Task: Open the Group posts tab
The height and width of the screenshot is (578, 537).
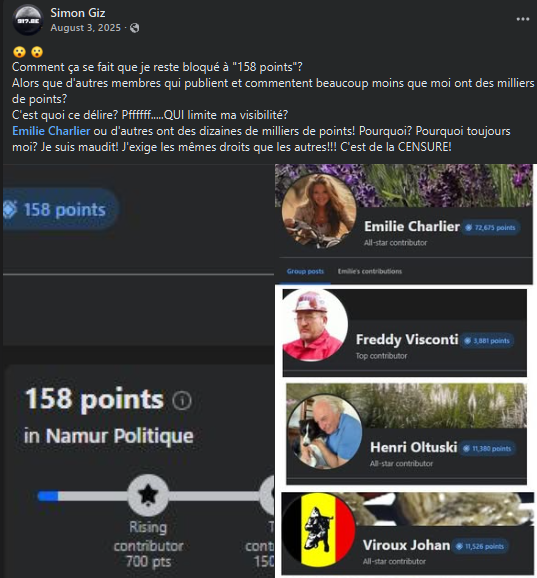Action: coord(305,271)
